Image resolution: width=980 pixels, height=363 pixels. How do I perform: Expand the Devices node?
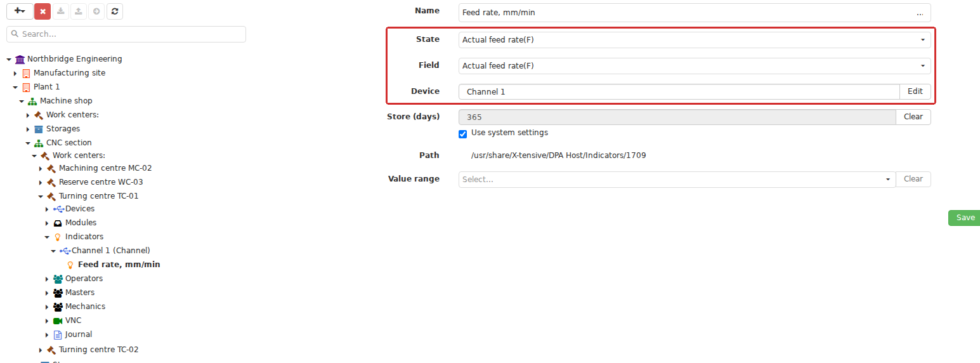(x=47, y=209)
